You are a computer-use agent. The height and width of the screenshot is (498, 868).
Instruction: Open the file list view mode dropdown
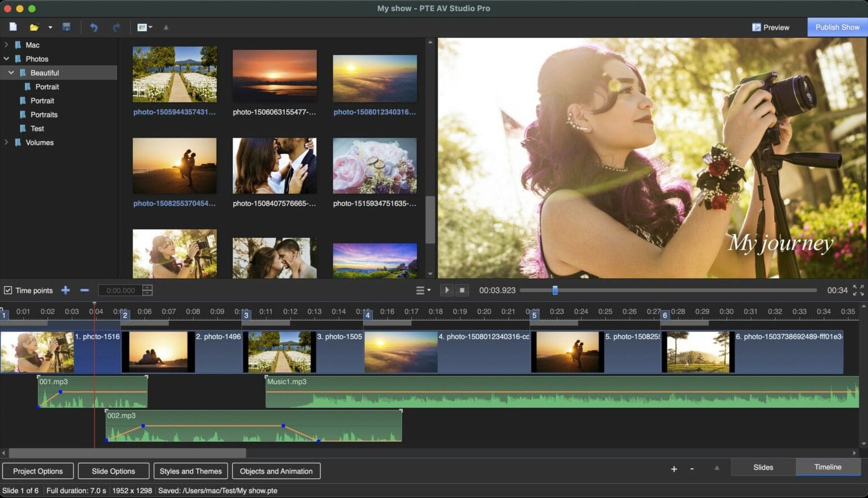coord(145,27)
